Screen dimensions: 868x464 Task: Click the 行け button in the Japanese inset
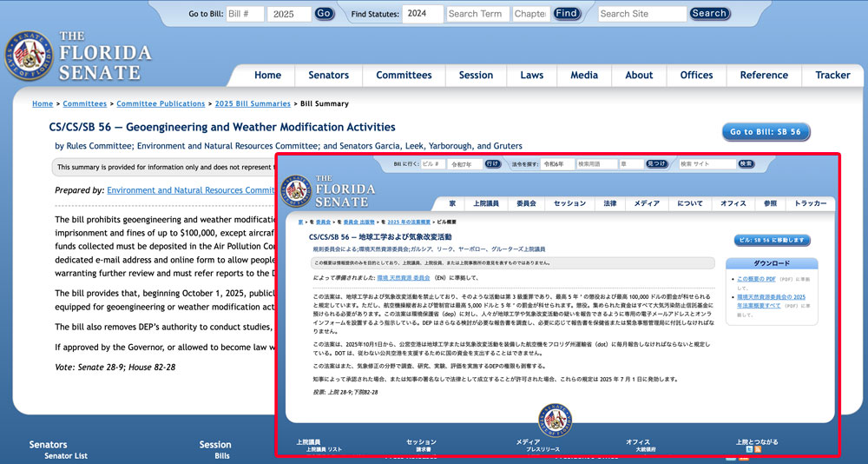(493, 164)
